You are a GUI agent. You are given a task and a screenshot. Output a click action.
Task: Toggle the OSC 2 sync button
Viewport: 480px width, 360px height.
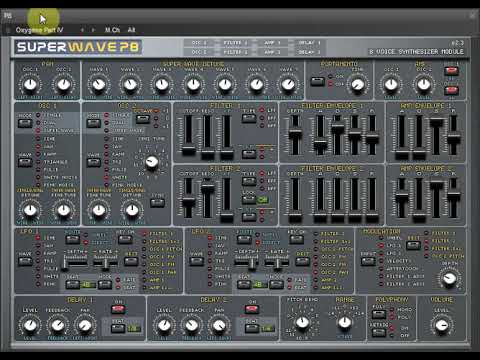tap(157, 203)
